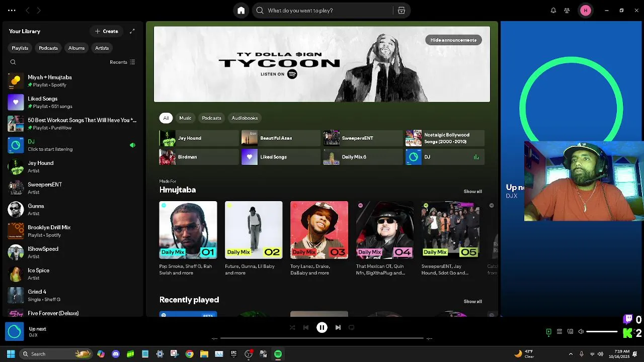This screenshot has width=644, height=362.
Task: Filter library by Podcasts
Action: tap(48, 48)
